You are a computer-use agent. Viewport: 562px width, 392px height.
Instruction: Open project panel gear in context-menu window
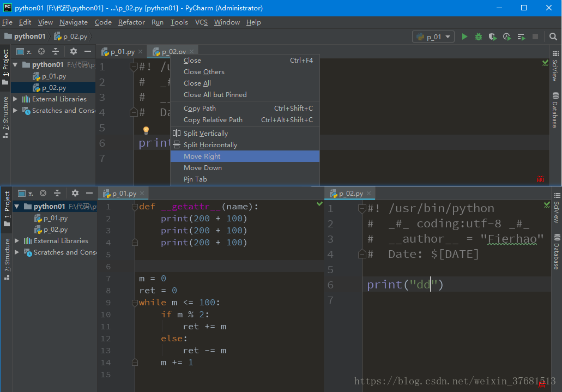click(74, 52)
